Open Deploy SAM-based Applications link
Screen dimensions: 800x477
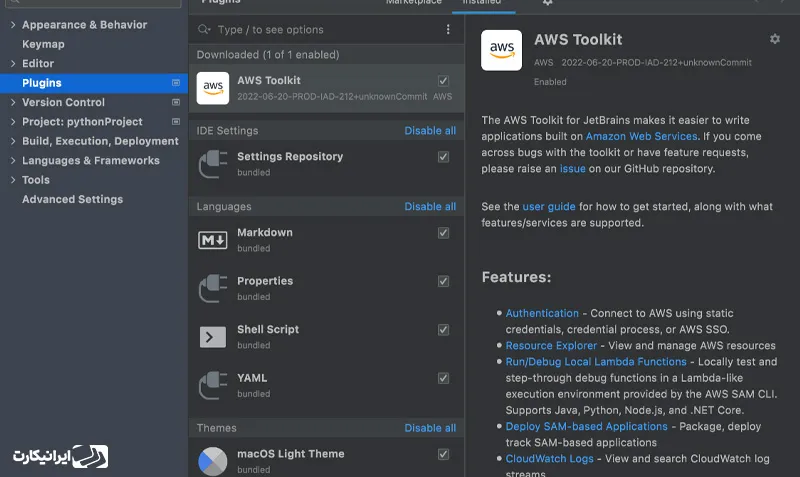(x=586, y=426)
